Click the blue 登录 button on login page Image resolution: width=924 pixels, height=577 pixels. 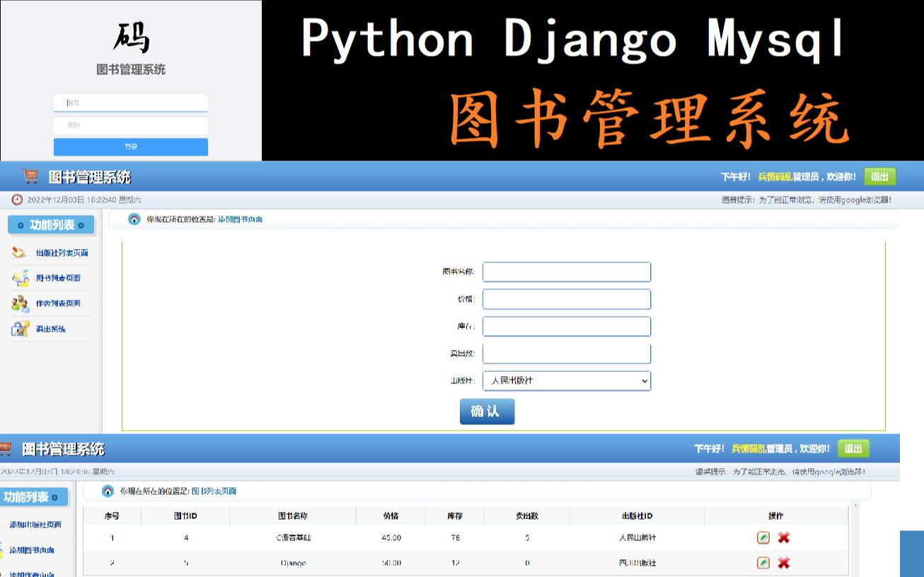(x=131, y=146)
